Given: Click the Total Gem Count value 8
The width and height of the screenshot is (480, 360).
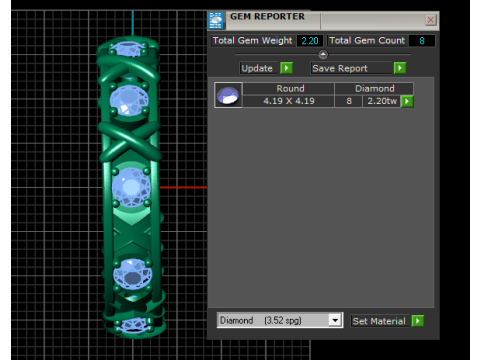Looking at the screenshot, I should pos(422,41).
